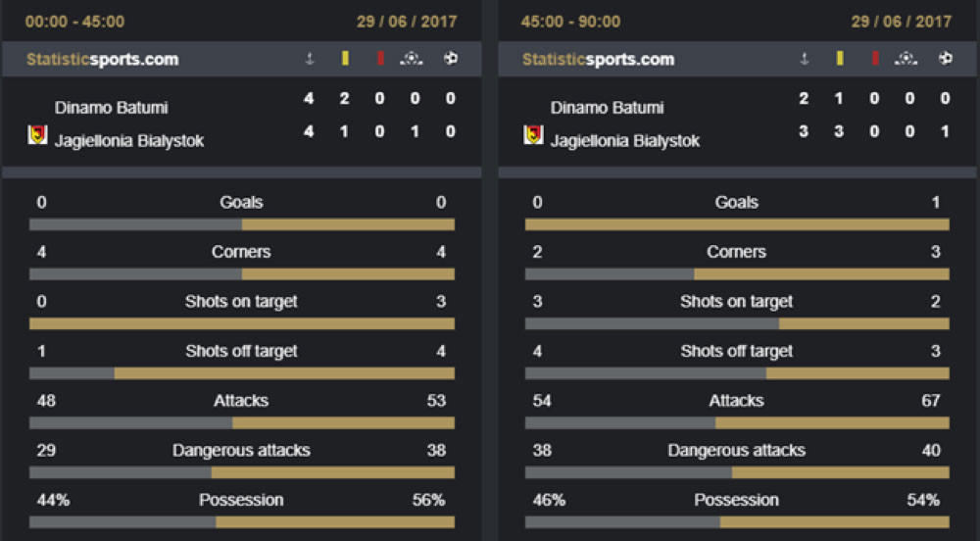Screen dimensions: 980x541
Task: Click first-half Possession bar 44% to 56%
Action: point(242,521)
